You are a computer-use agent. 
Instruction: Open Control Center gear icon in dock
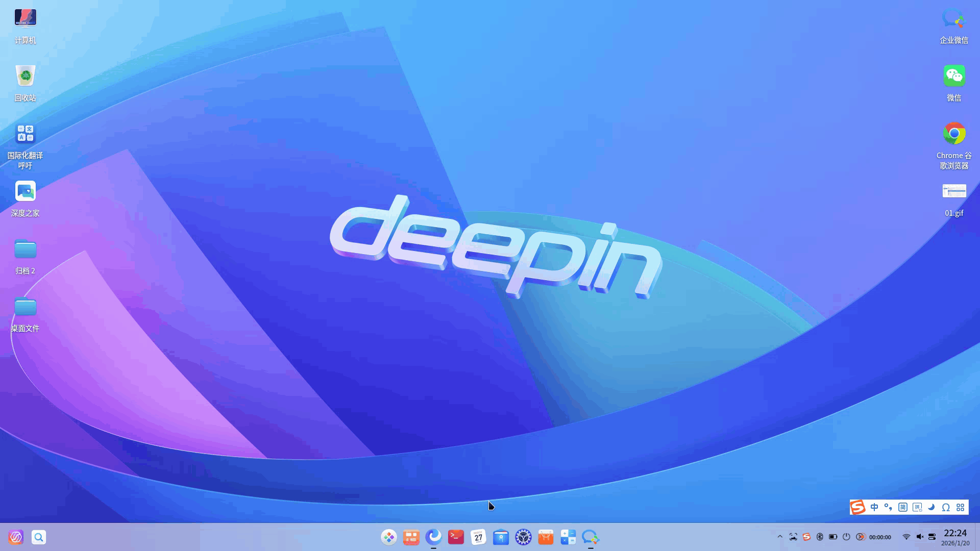[x=523, y=537]
